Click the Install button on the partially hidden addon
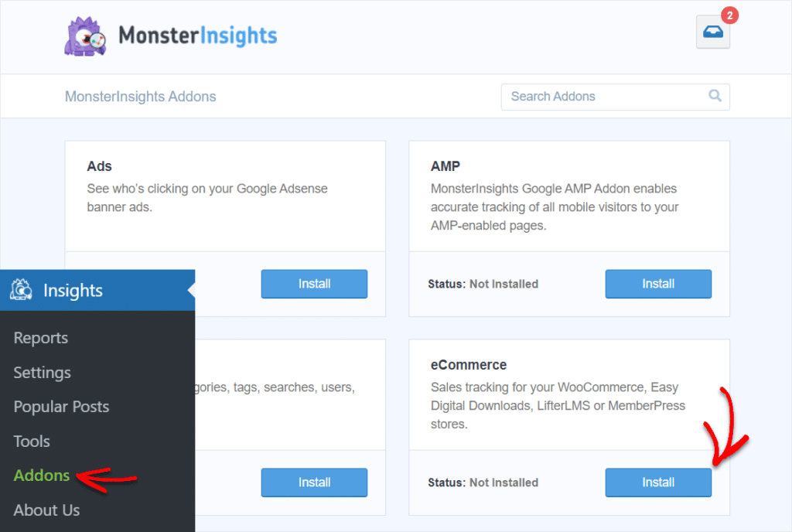The width and height of the screenshot is (792, 532). tap(314, 482)
